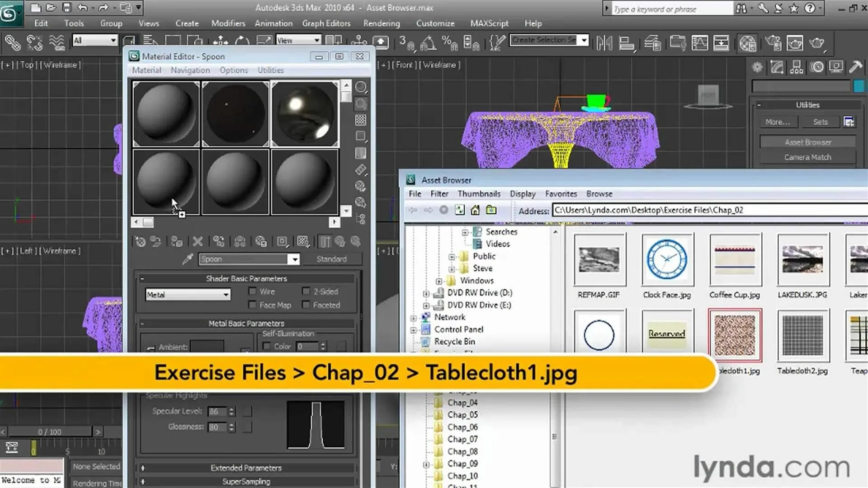
Task: Click the Bind to Space Warp icon
Action: point(57,43)
